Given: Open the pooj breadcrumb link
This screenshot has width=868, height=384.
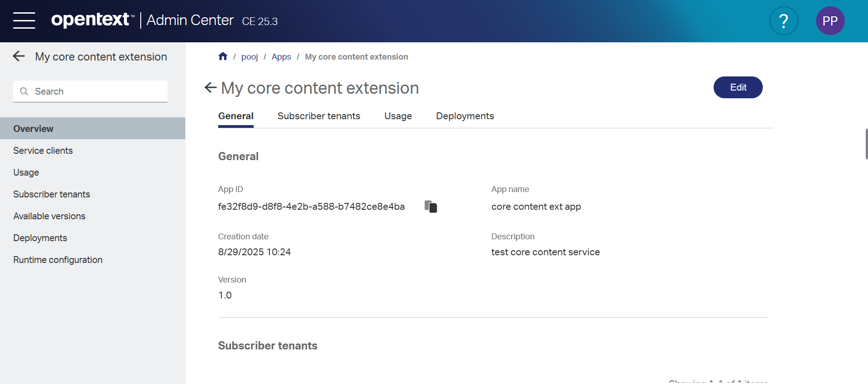Looking at the screenshot, I should point(250,57).
